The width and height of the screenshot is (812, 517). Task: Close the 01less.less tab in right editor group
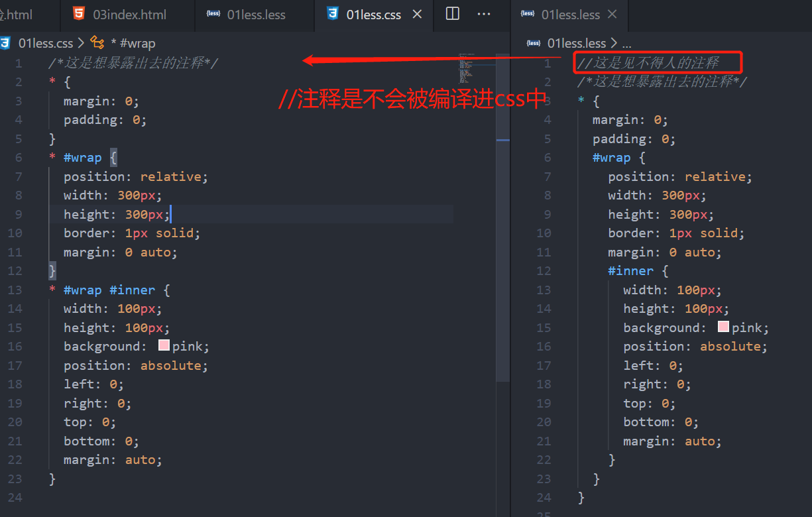(x=612, y=14)
